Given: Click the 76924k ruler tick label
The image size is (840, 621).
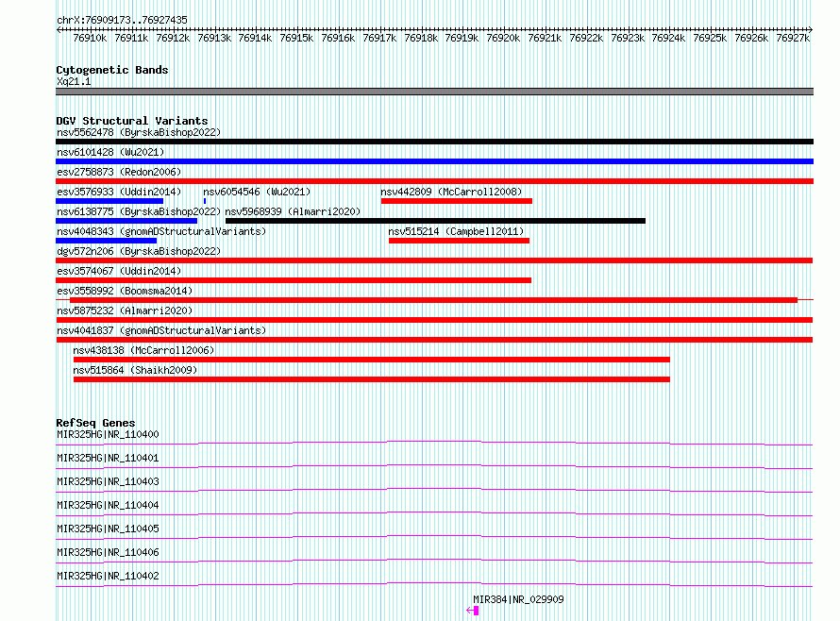Looking at the screenshot, I should (668, 38).
